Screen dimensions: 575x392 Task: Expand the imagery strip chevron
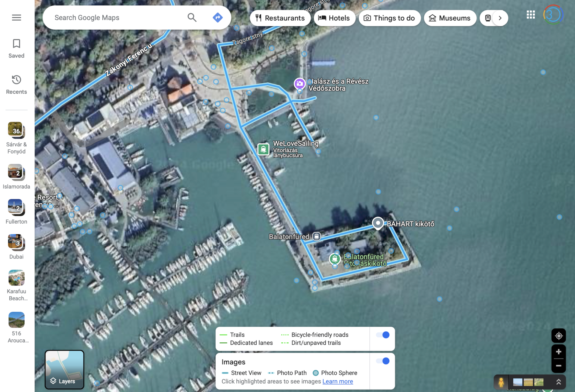tap(559, 382)
